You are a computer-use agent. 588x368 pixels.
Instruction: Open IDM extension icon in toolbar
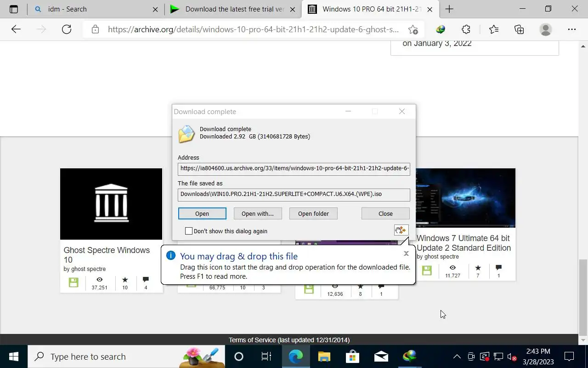click(441, 29)
